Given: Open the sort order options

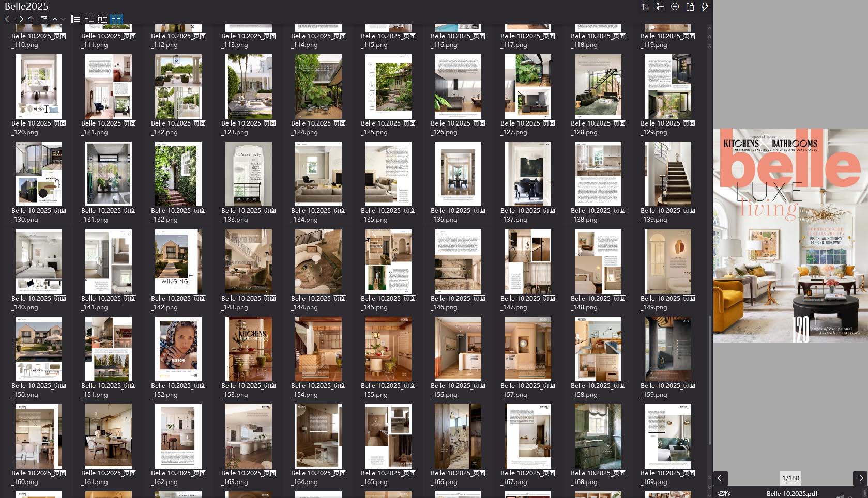Looking at the screenshot, I should 645,7.
